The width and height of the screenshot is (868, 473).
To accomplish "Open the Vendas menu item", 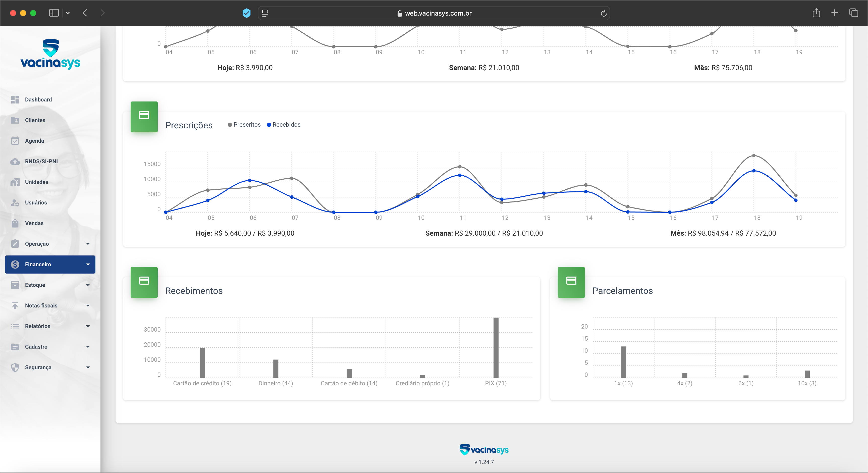I will [50, 223].
